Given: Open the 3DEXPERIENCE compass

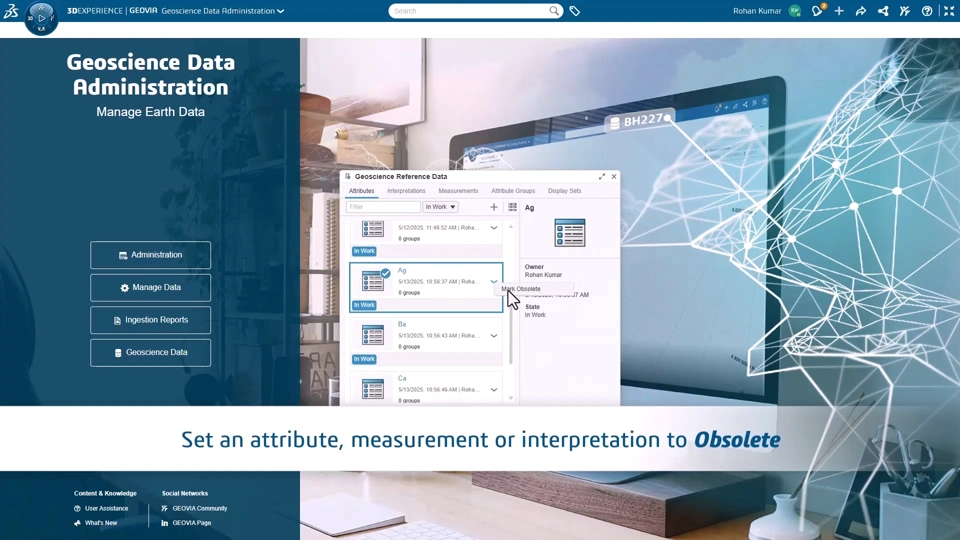Looking at the screenshot, I should (41, 18).
